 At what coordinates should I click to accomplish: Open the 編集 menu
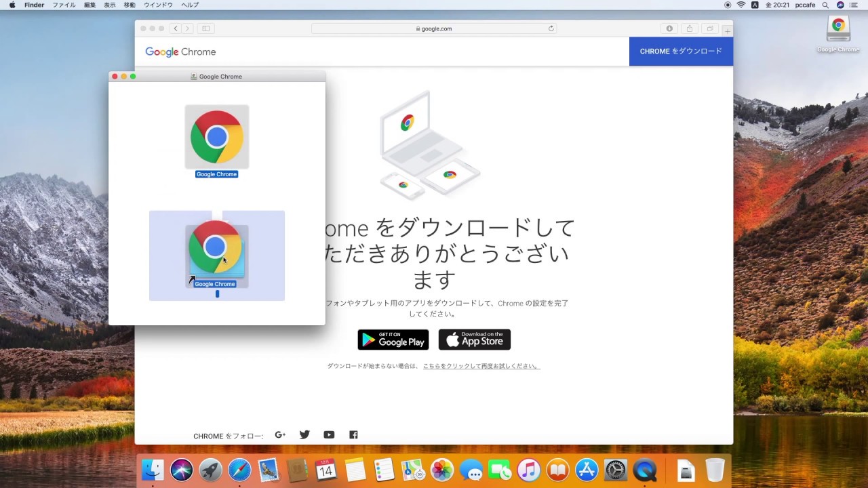[90, 5]
